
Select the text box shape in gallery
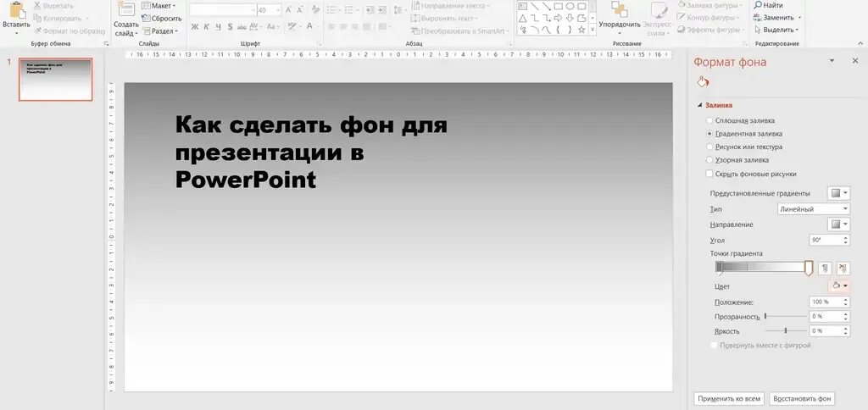coord(522,6)
